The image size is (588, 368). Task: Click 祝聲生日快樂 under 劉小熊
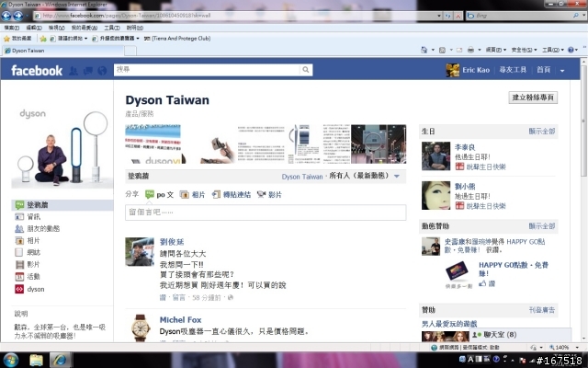[x=486, y=206]
